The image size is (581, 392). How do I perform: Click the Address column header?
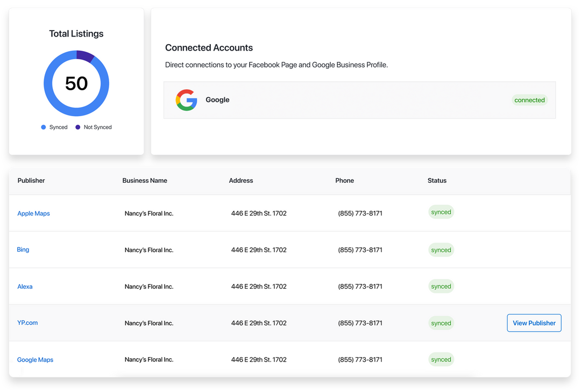click(241, 181)
